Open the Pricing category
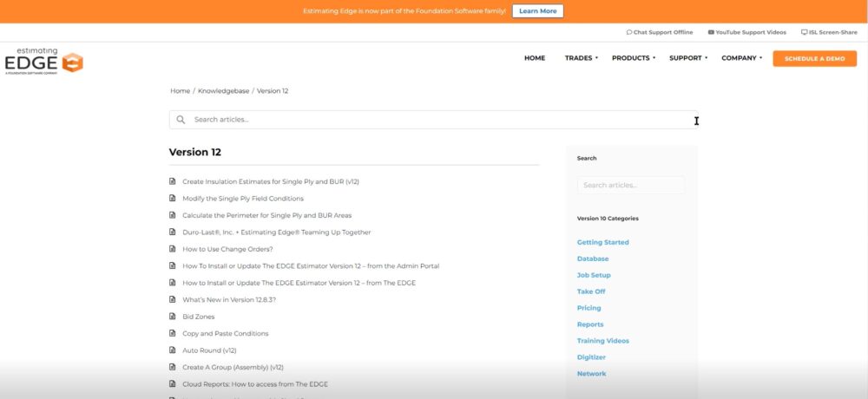 (x=589, y=308)
